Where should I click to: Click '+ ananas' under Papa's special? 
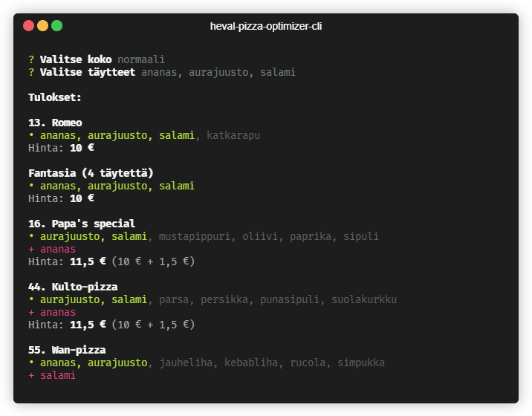pos(52,249)
